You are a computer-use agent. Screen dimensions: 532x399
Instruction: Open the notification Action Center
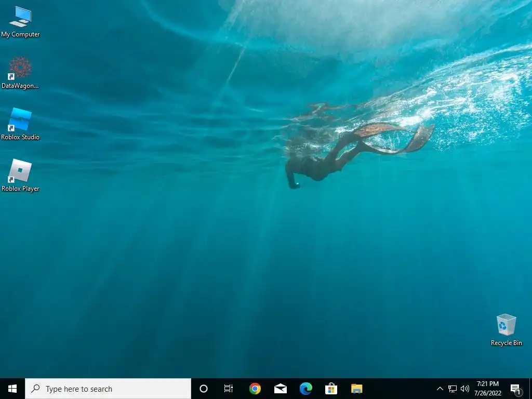tap(516, 389)
